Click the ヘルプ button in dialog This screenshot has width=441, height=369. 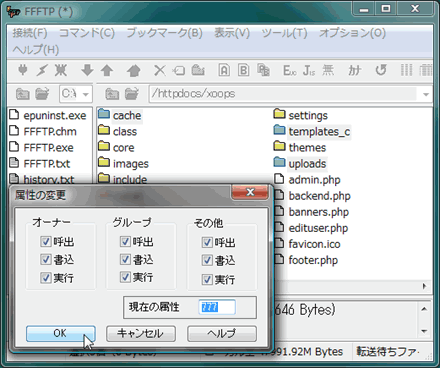click(222, 333)
